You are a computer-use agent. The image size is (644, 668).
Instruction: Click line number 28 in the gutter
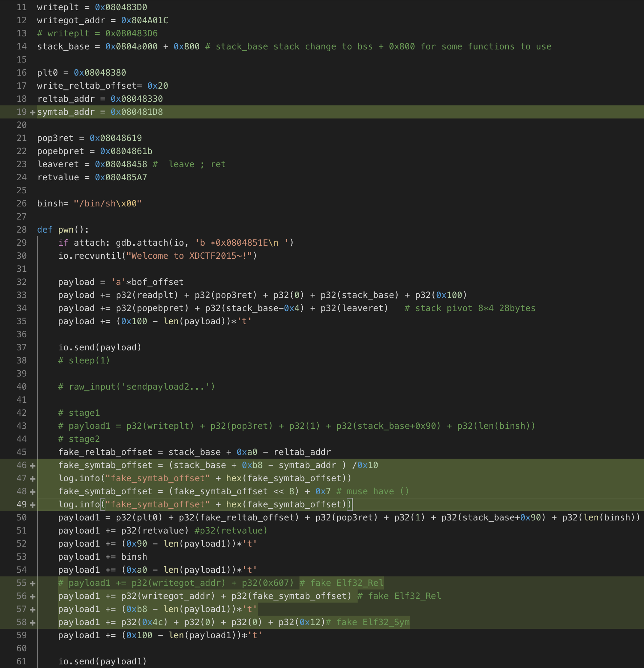(x=22, y=230)
